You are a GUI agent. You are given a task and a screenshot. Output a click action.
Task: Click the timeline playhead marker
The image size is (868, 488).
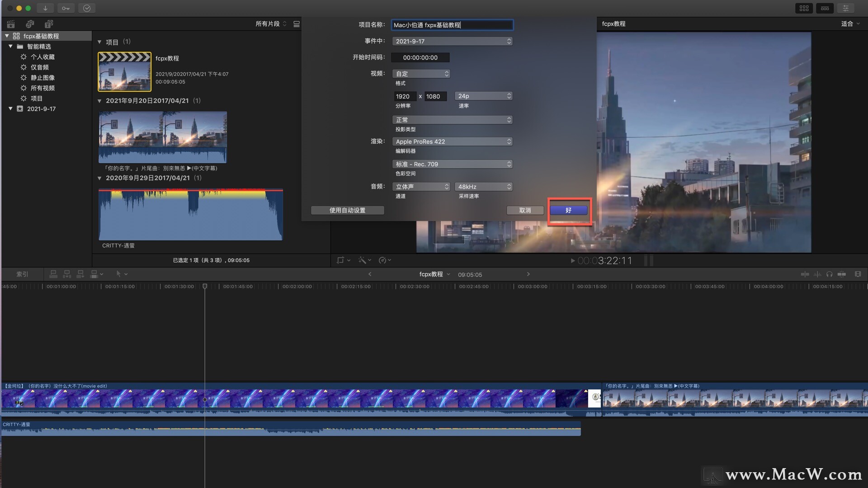pyautogui.click(x=205, y=286)
